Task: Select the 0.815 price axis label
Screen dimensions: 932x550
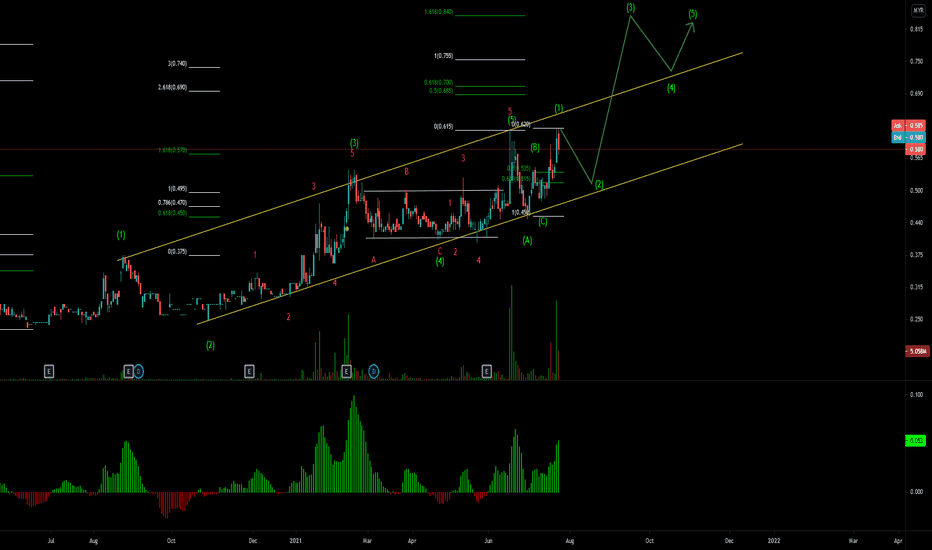Action: [x=917, y=29]
